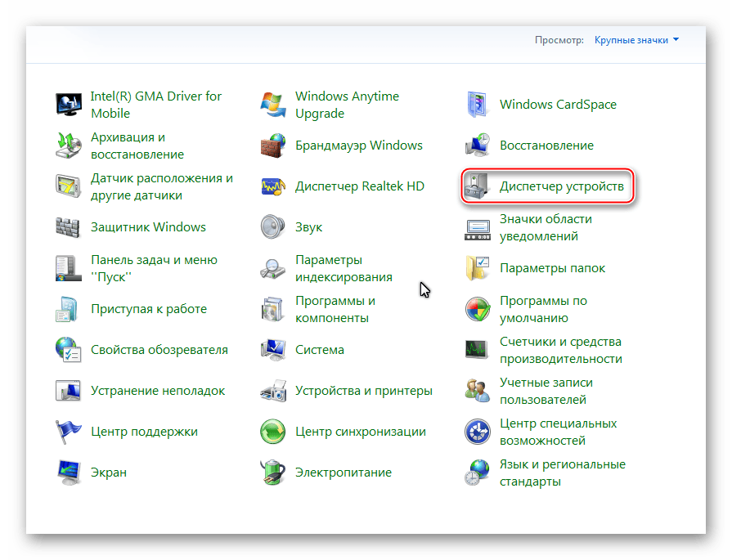Click Windows Anytime Upgrade icon
This screenshot has width=732, height=560.
point(272,105)
